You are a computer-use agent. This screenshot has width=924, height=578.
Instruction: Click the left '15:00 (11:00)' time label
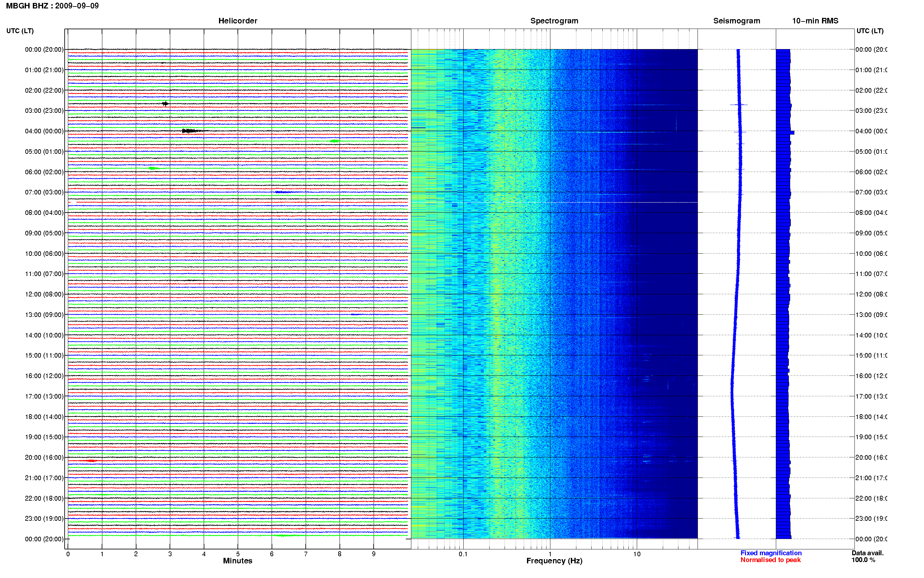pyautogui.click(x=44, y=356)
